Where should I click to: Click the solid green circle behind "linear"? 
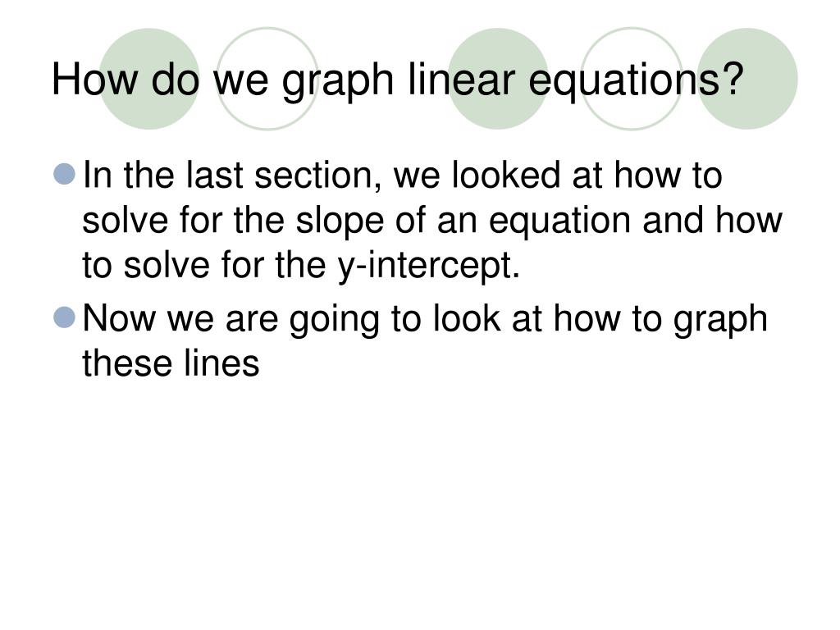498,79
